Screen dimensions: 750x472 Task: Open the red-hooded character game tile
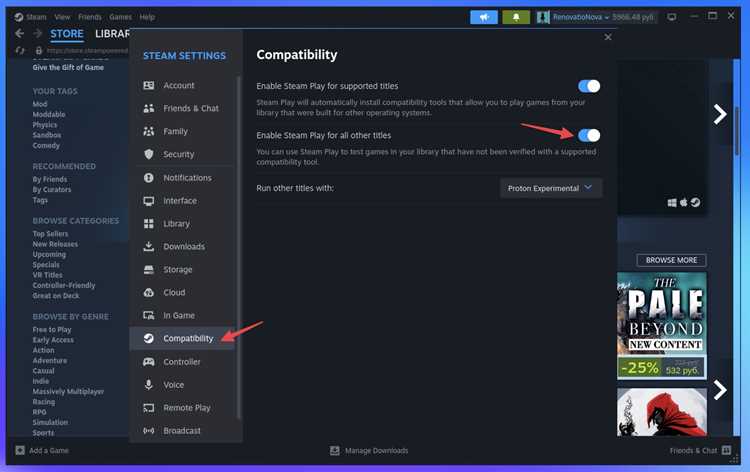pyautogui.click(x=662, y=412)
